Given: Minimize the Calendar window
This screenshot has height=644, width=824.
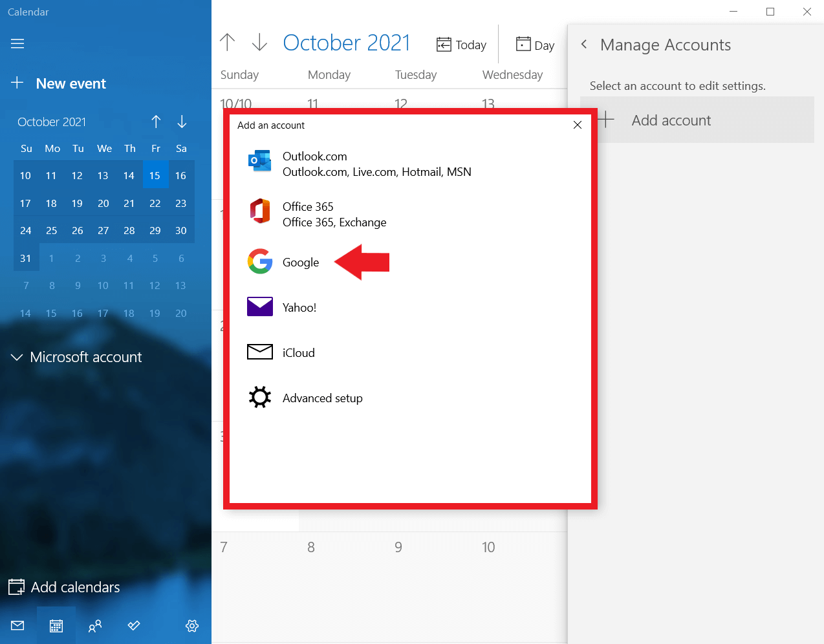Looking at the screenshot, I should [x=733, y=12].
